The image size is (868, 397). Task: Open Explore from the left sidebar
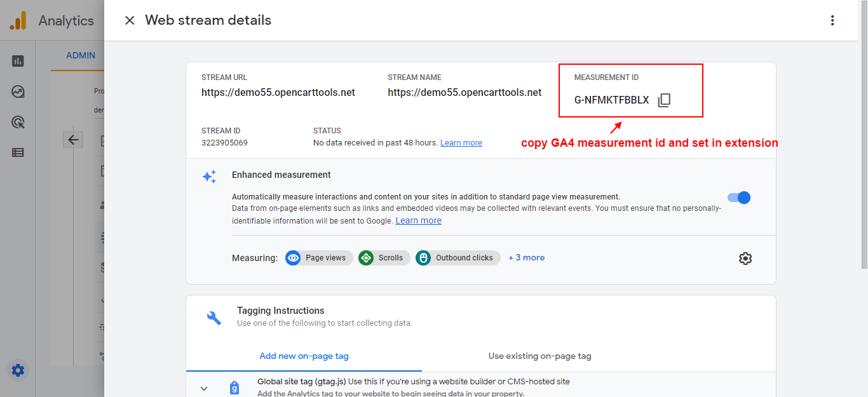tap(18, 91)
